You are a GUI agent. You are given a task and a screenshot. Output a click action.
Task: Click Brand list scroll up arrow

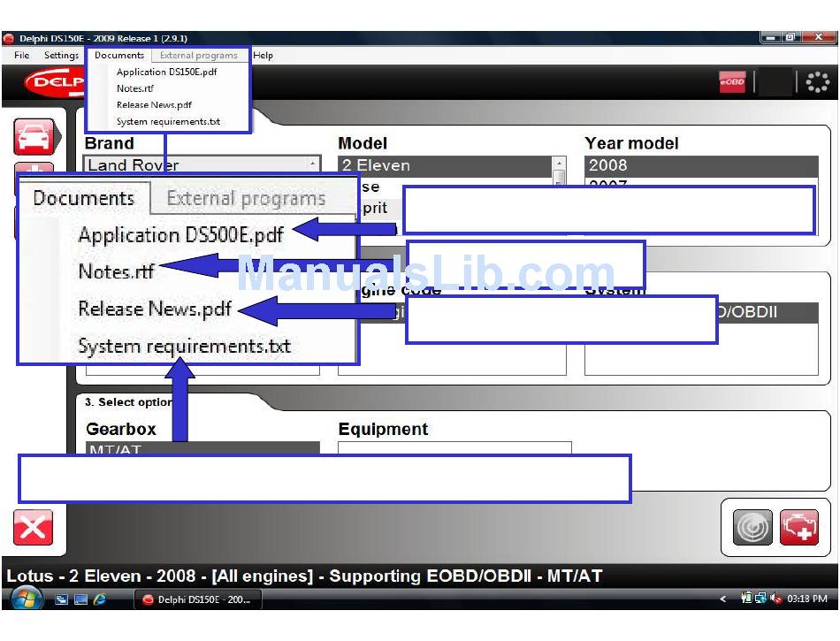point(313,163)
